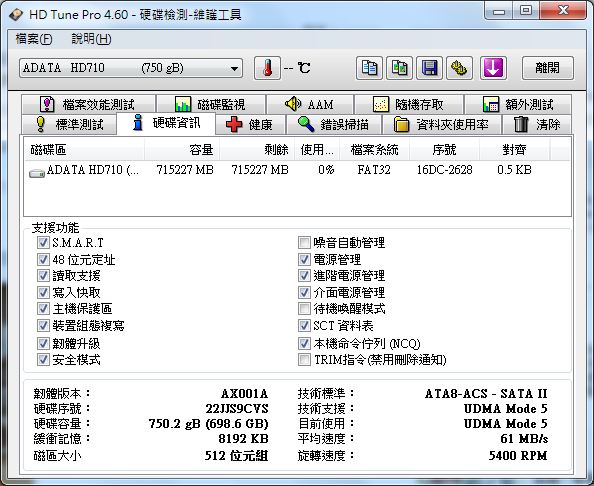
Task: Switch to the 健康 tab
Action: tap(250, 124)
